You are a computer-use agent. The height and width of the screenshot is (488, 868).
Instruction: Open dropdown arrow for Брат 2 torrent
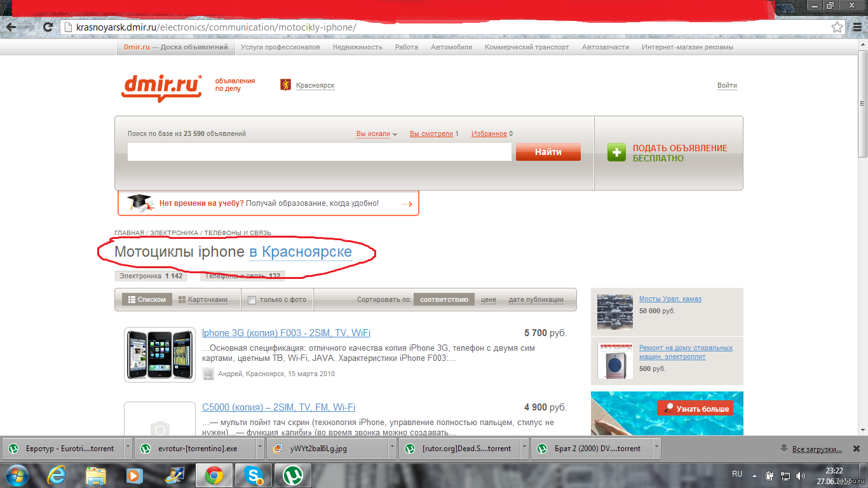point(656,448)
